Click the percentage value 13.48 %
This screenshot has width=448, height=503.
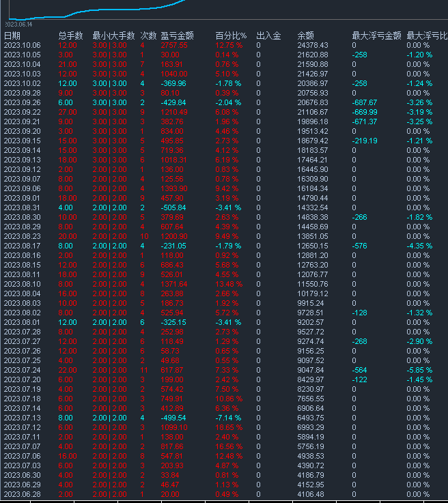pos(229,284)
